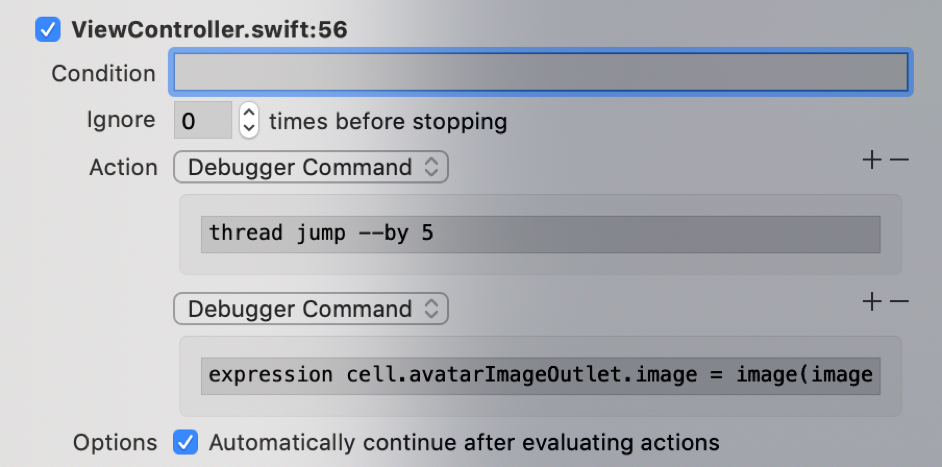Click the expression cell.avatarImageOutlet command field
Viewport: 942px width, 467px height.
click(540, 375)
